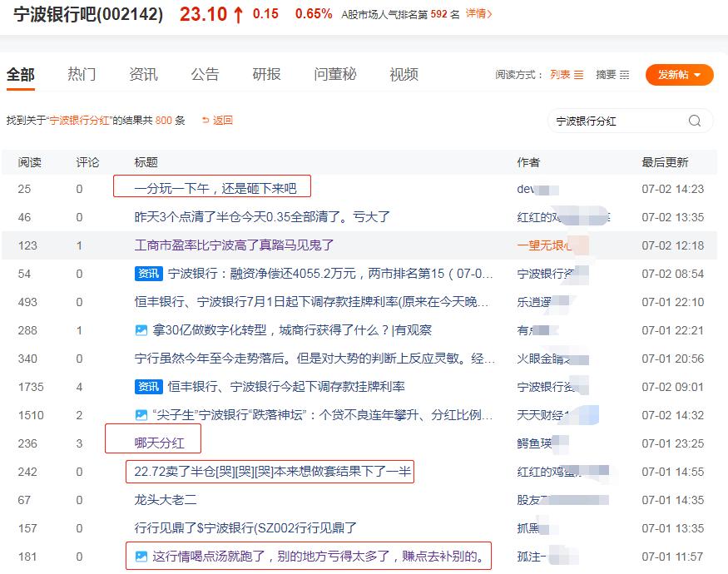Click comment count 4 on 1735-read post
The width and height of the screenshot is (728, 574).
pos(79,387)
